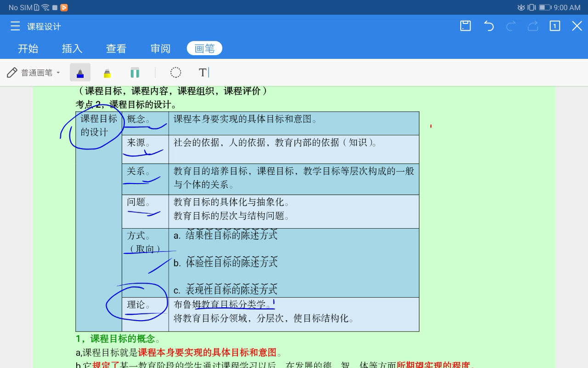Tap the eye comfort icon in status bar
This screenshot has height=368, width=588.
coord(521,7)
